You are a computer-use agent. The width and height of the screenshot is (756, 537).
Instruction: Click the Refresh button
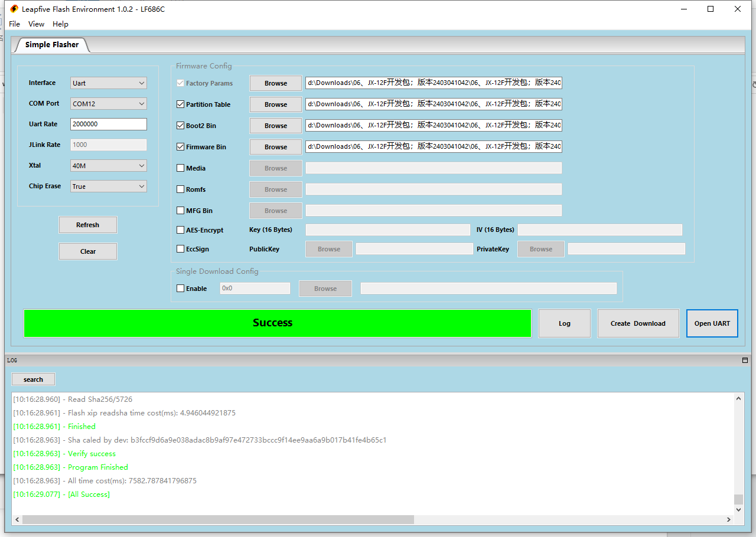87,225
